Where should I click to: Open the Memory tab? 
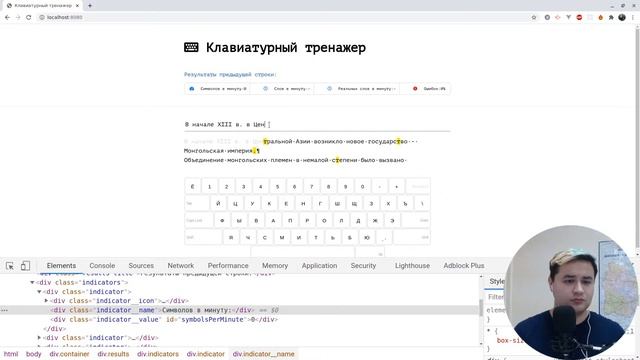pyautogui.click(x=275, y=266)
